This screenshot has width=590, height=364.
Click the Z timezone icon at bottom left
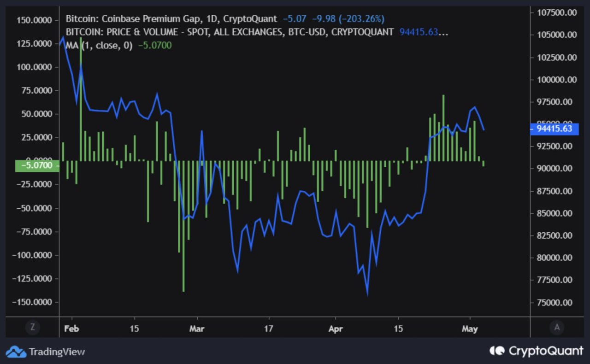[x=32, y=328]
